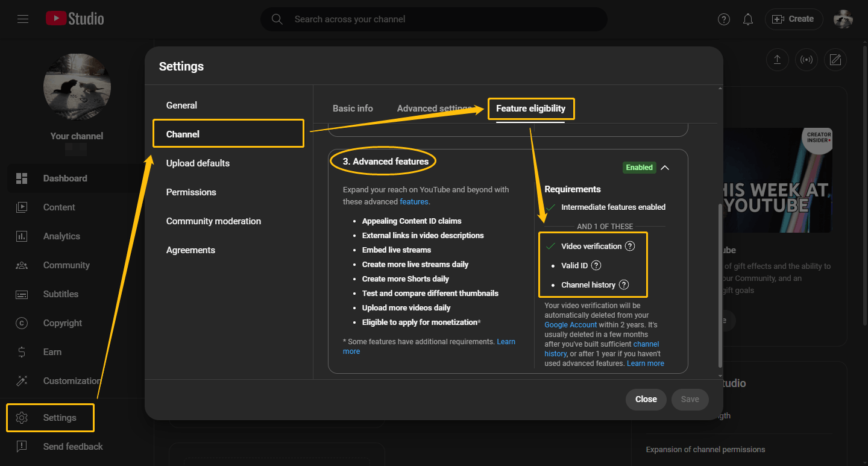Screen dimensions: 868x466
Task: Open the notifications bell
Action: (x=748, y=19)
